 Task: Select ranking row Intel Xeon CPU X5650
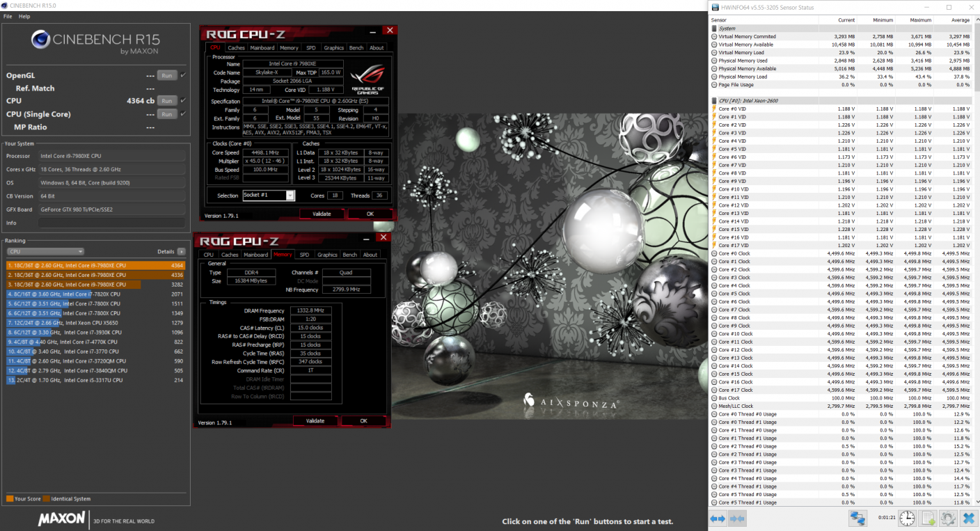pos(95,323)
